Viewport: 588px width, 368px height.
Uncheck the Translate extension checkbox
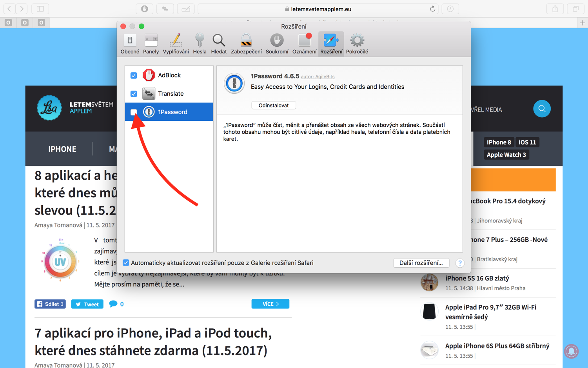[x=134, y=94]
